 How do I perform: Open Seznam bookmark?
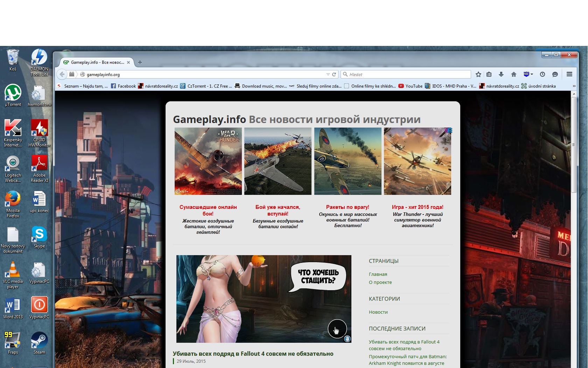coord(83,86)
